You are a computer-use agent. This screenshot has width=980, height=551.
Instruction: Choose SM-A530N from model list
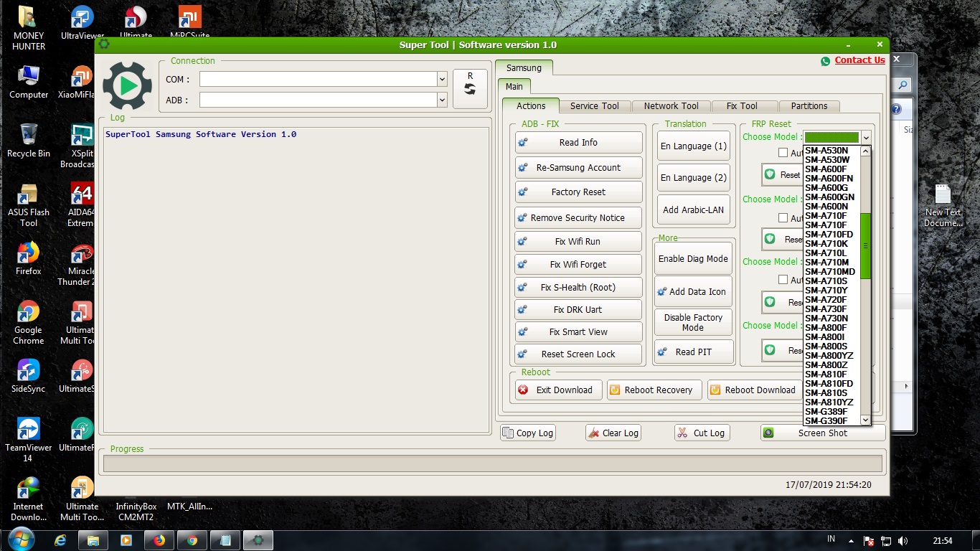coord(831,151)
